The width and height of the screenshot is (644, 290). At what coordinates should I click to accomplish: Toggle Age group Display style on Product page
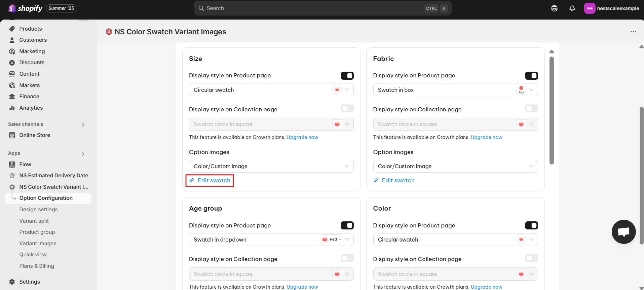pyautogui.click(x=347, y=225)
